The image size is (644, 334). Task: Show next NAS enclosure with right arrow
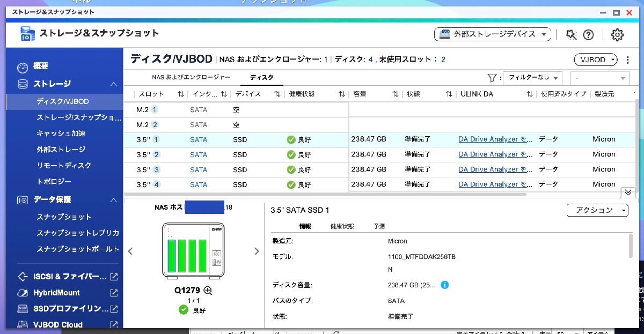257,251
